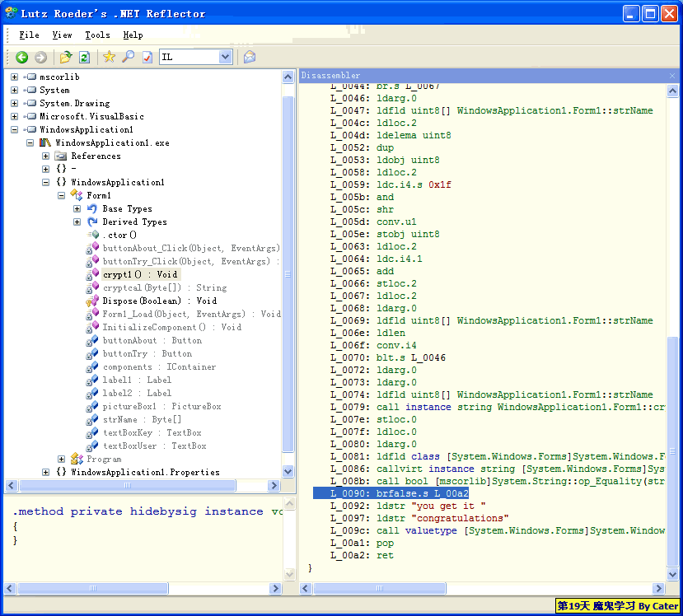
Task: Collapse the Form1 class node
Action: [62, 195]
